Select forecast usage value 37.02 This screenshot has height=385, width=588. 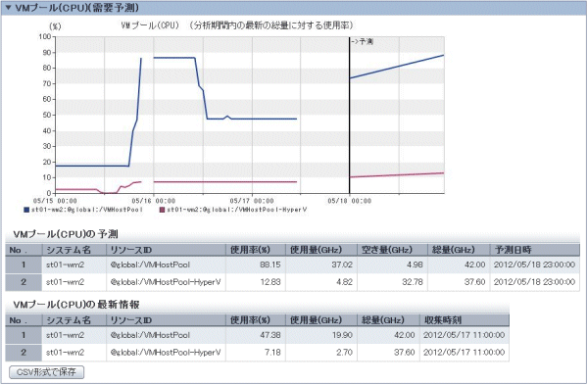(342, 265)
